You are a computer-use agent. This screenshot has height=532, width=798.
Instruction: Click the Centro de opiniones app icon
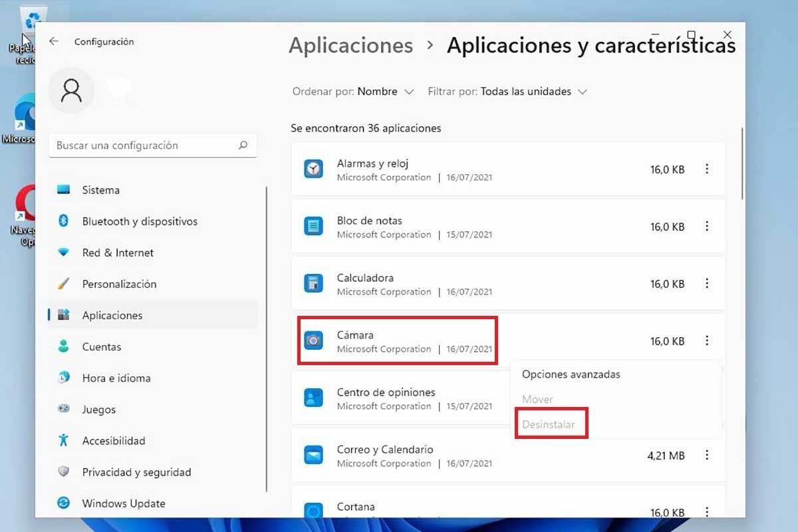[x=313, y=398]
